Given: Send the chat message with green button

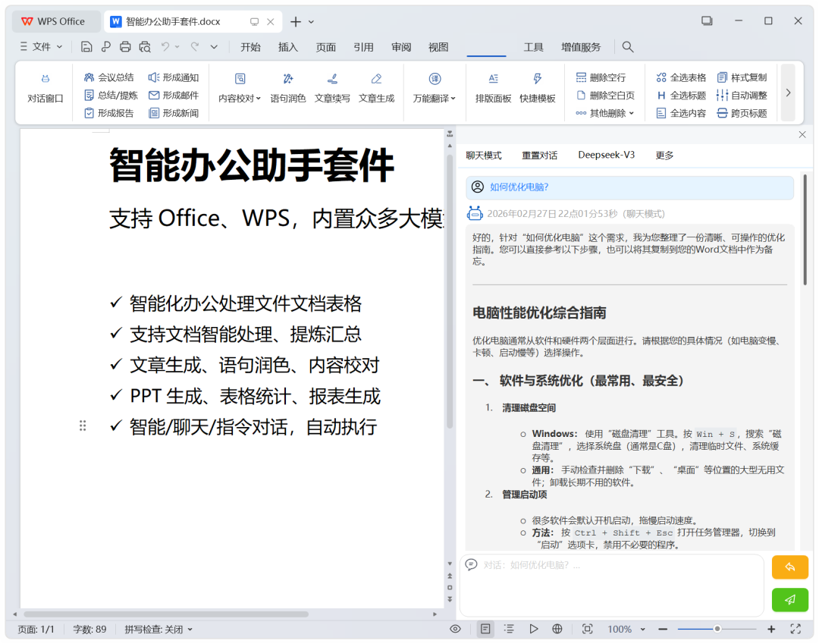Looking at the screenshot, I should [x=789, y=599].
